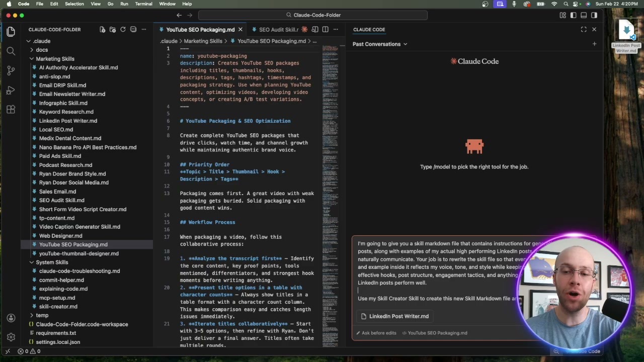Click Marketing Skills in the breadcrumb
644x362 pixels.
(x=203, y=41)
